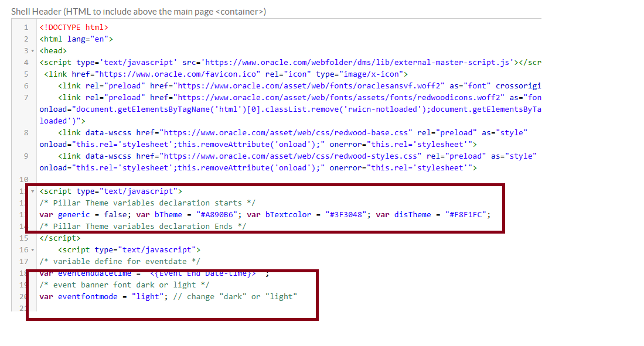
Task: Click the oraclesansvf.woff2 font URL
Action: (x=309, y=86)
